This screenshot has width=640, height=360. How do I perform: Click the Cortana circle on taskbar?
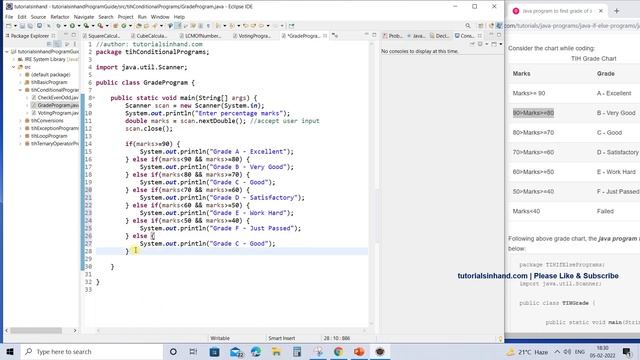coord(173,351)
